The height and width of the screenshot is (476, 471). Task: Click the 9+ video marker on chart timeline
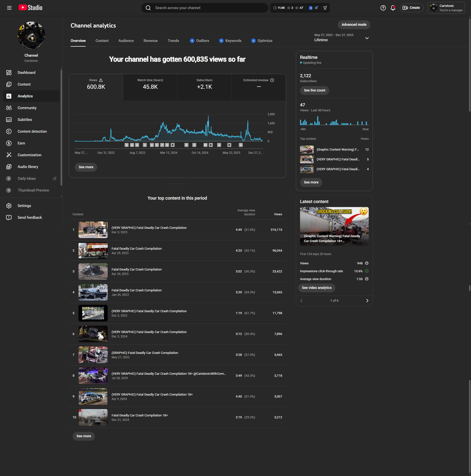tap(205, 145)
